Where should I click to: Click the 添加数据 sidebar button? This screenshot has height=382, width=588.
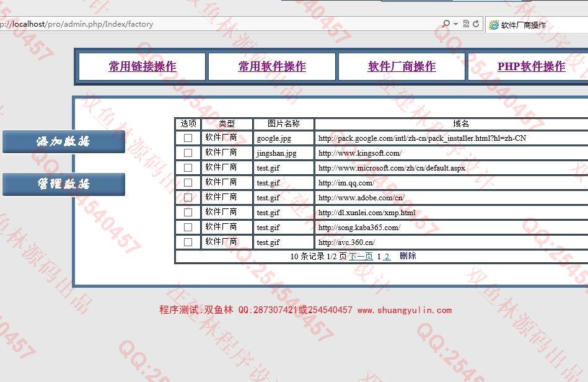point(64,141)
